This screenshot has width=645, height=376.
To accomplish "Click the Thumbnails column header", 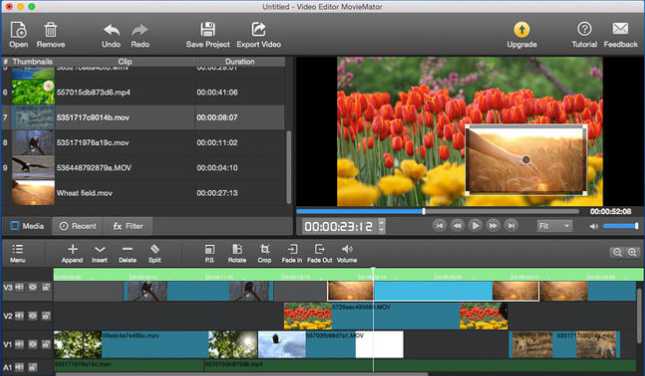I will click(x=32, y=61).
